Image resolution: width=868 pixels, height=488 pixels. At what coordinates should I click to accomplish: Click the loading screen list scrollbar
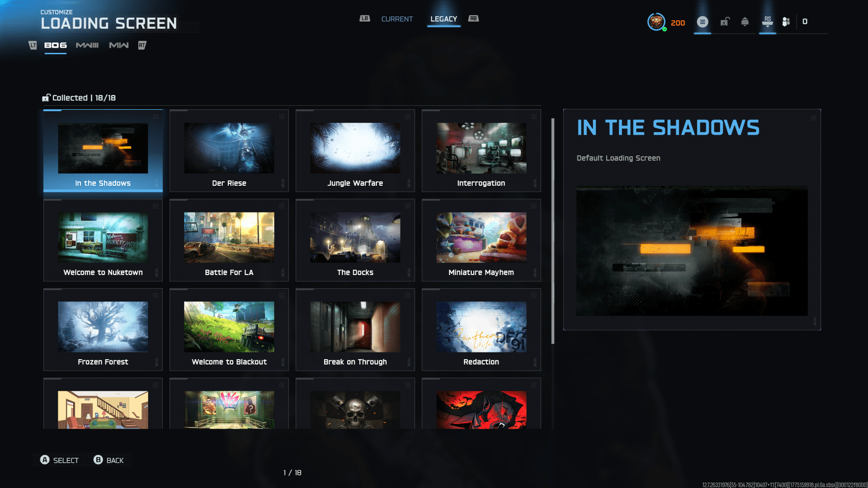coord(552,230)
